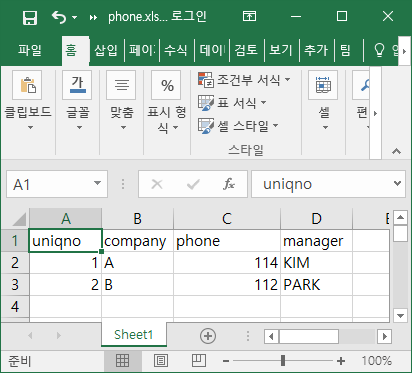Expand the formula bar chevron
The image size is (412, 373).
pyautogui.click(x=397, y=183)
